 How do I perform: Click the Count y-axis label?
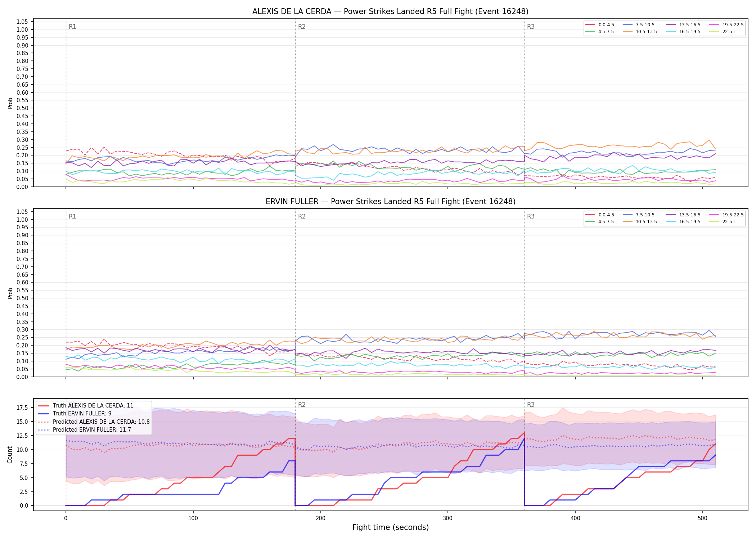(x=10, y=455)
